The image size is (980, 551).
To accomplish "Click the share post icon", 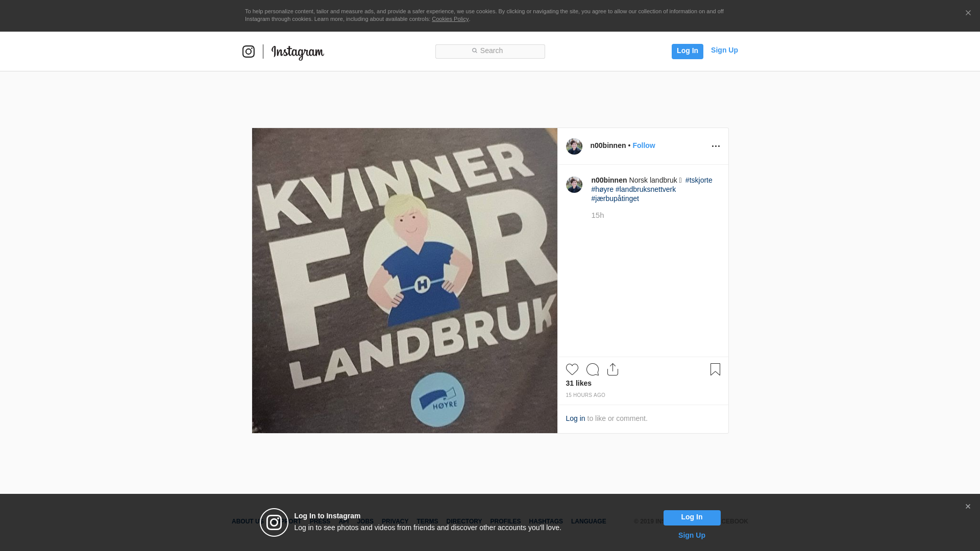I will pos(612,369).
